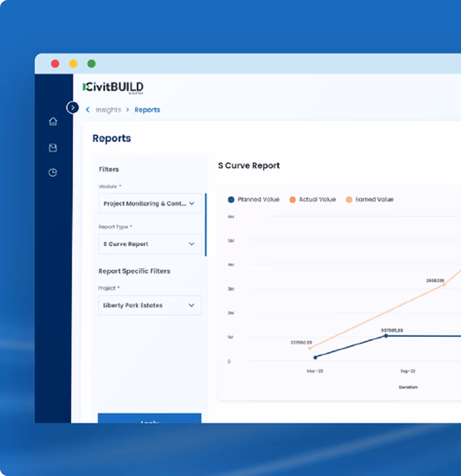The height and width of the screenshot is (476, 461).
Task: Click the 337060.08 data point
Action: (310, 348)
